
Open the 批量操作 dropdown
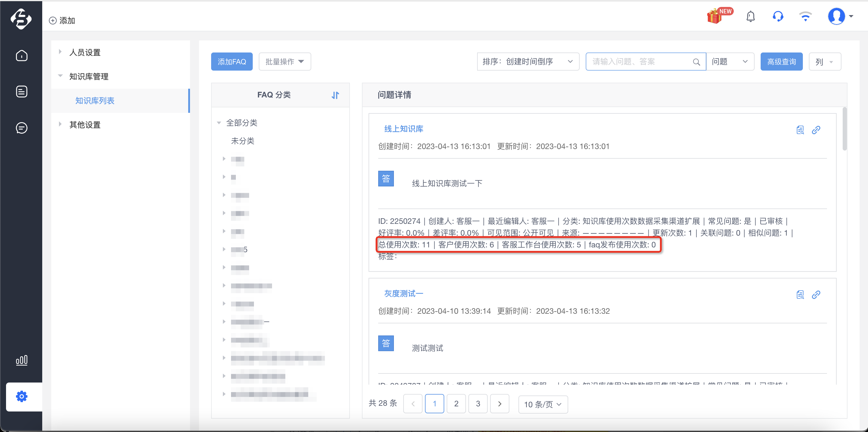(x=284, y=62)
